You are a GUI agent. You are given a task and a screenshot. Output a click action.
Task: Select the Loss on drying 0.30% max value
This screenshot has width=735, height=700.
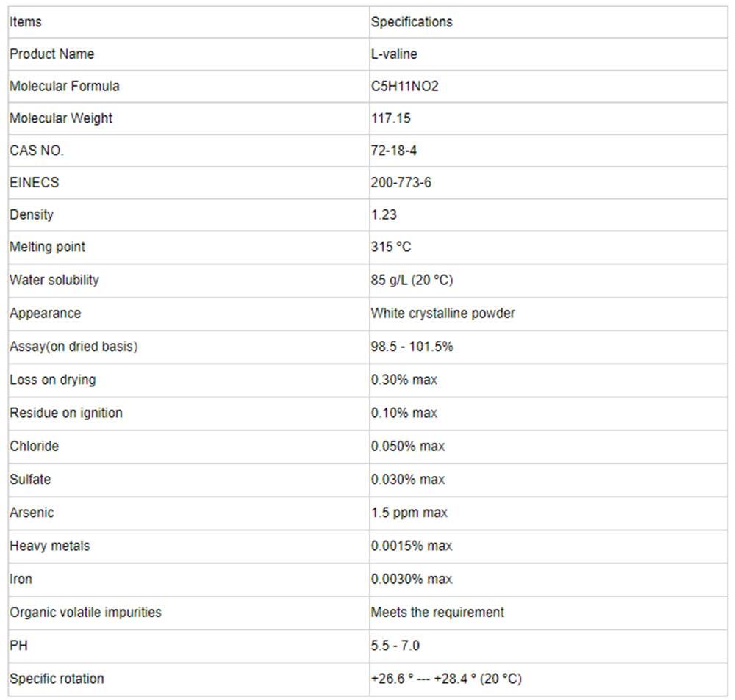click(404, 380)
